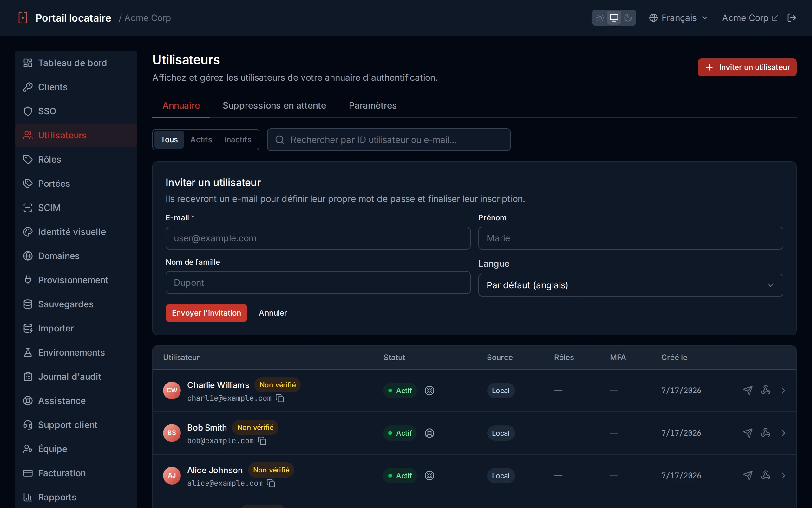Click the Identité visuelle palette icon
The width and height of the screenshot is (812, 508).
click(28, 232)
